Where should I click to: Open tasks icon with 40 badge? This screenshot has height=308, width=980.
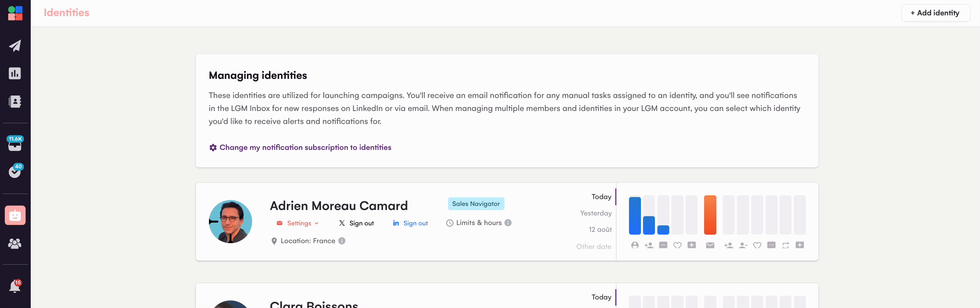[15, 171]
